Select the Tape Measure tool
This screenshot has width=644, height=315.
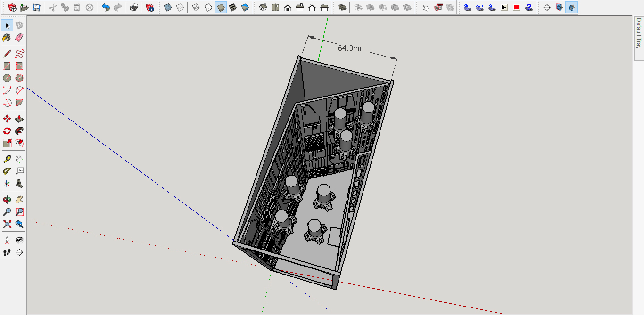click(7, 159)
